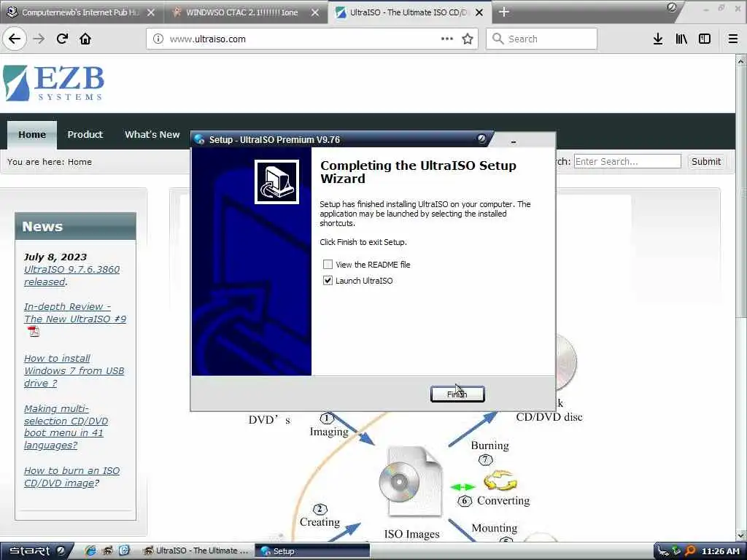Image resolution: width=747 pixels, height=560 pixels.
Task: Open How to install Windows 7 from USB link
Action: pos(74,370)
